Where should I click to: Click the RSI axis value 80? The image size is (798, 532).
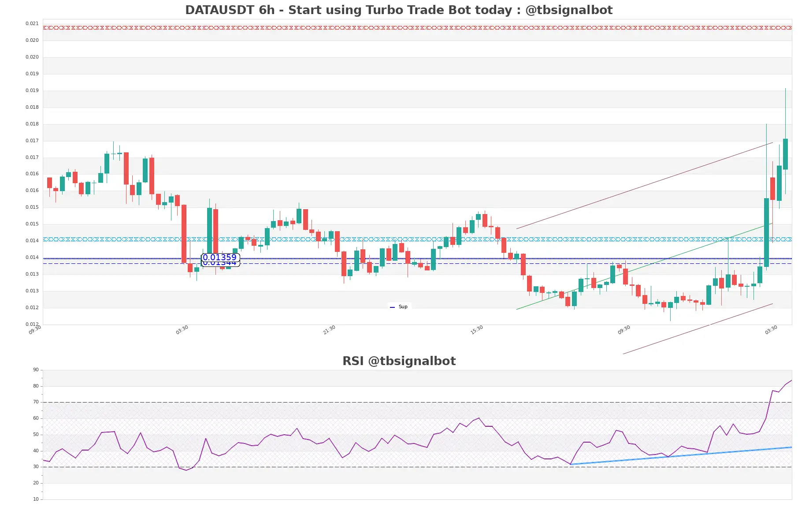[36, 386]
